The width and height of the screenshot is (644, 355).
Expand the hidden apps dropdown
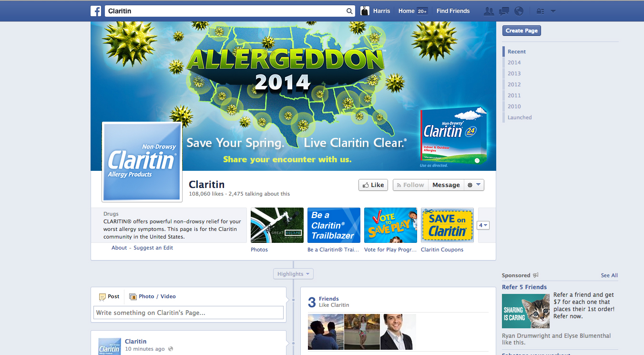(483, 225)
